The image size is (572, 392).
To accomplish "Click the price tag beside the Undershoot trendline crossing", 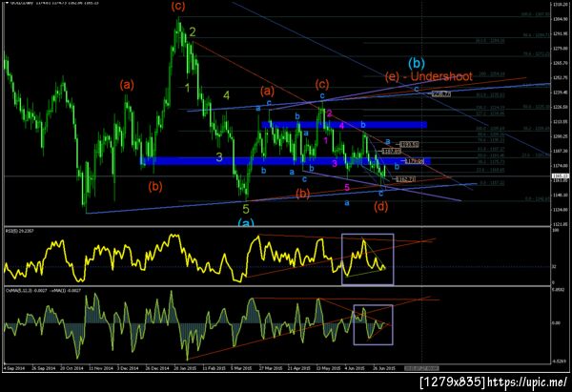I will (441, 94).
